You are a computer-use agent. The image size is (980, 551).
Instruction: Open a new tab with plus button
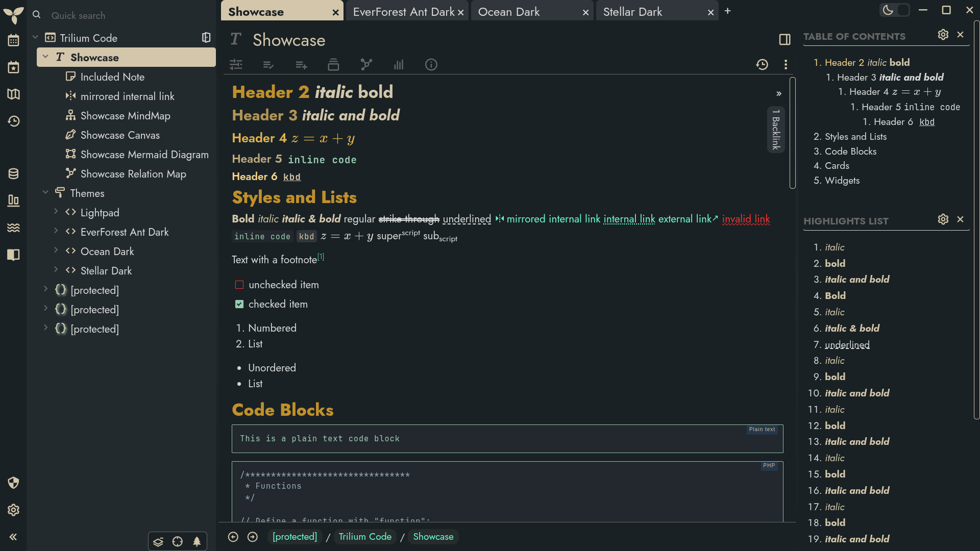point(728,11)
